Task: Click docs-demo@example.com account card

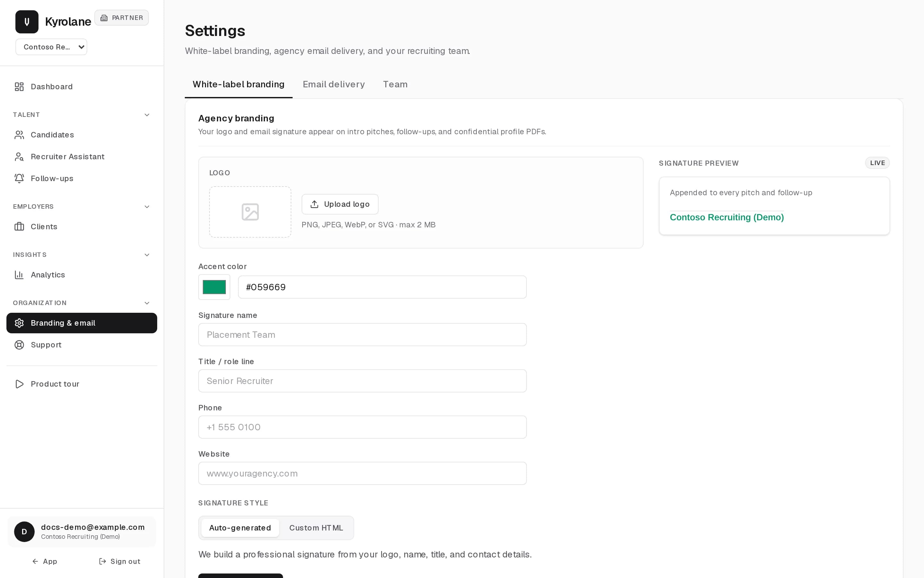Action: 82,532
